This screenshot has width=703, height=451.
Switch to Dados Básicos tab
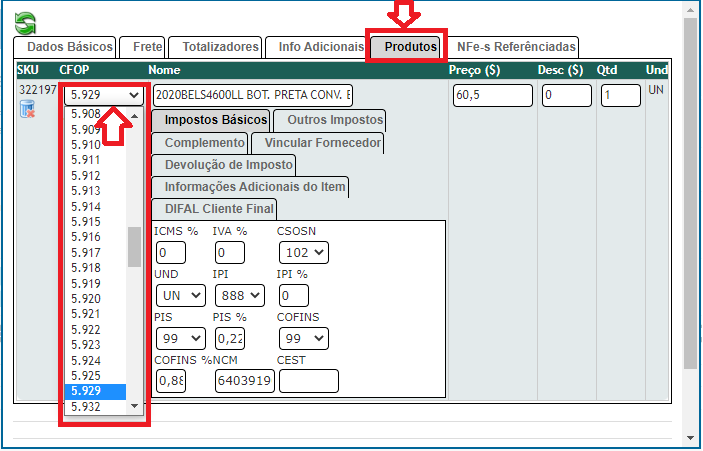click(63, 47)
